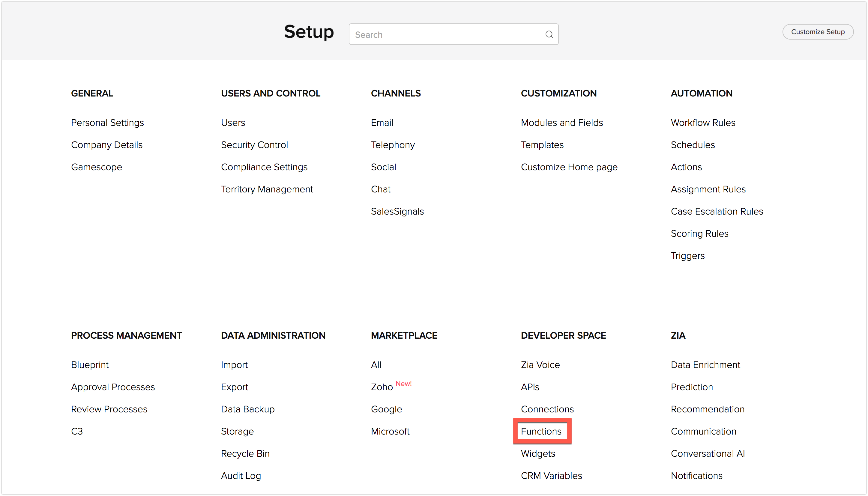Open Telephony under Channels
The width and height of the screenshot is (868, 496).
coord(393,145)
